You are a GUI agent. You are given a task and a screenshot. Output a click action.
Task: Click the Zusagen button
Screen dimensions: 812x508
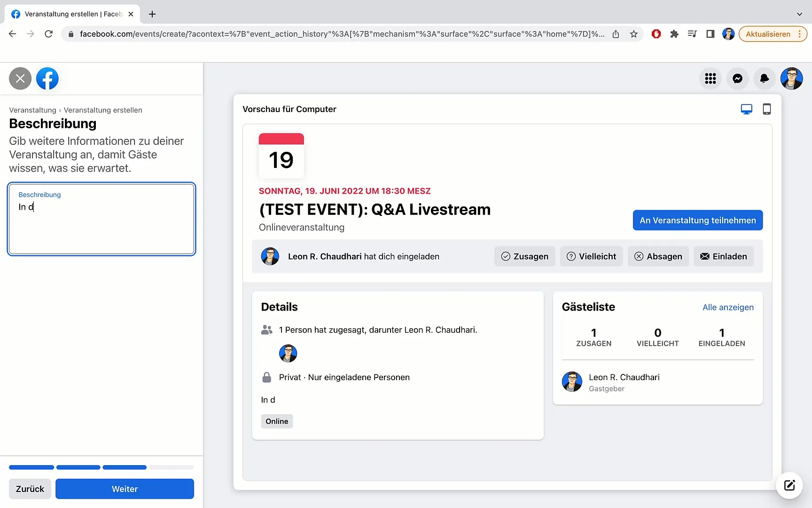pos(524,256)
